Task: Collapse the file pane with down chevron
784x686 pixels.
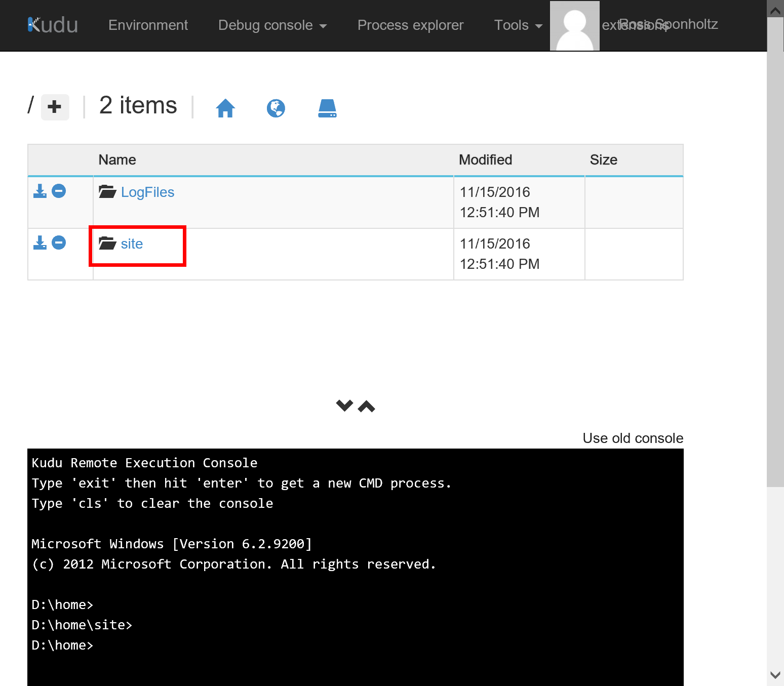Action: click(x=344, y=406)
